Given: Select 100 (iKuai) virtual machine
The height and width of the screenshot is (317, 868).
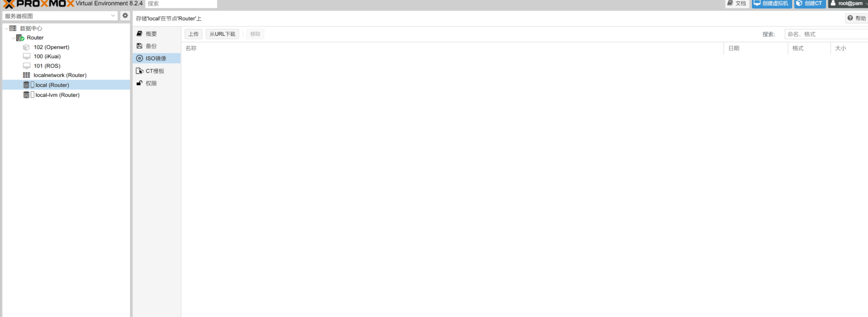Looking at the screenshot, I should (46, 56).
